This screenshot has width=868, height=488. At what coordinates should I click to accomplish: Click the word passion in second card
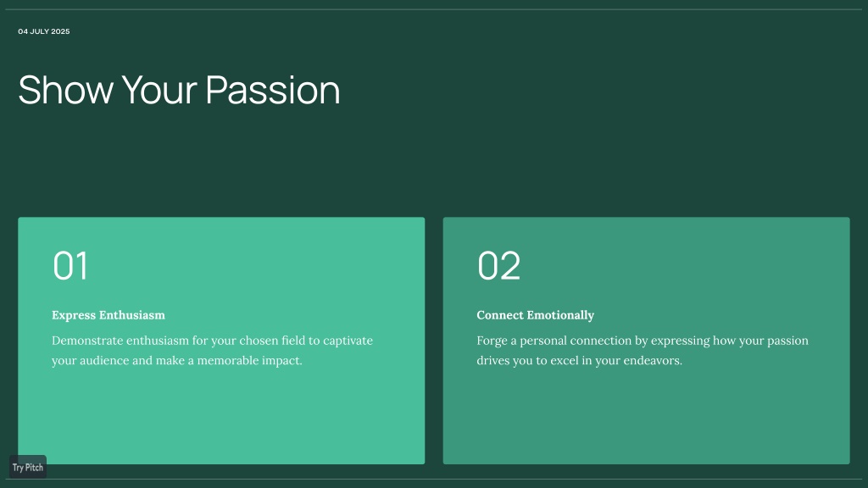click(x=787, y=341)
